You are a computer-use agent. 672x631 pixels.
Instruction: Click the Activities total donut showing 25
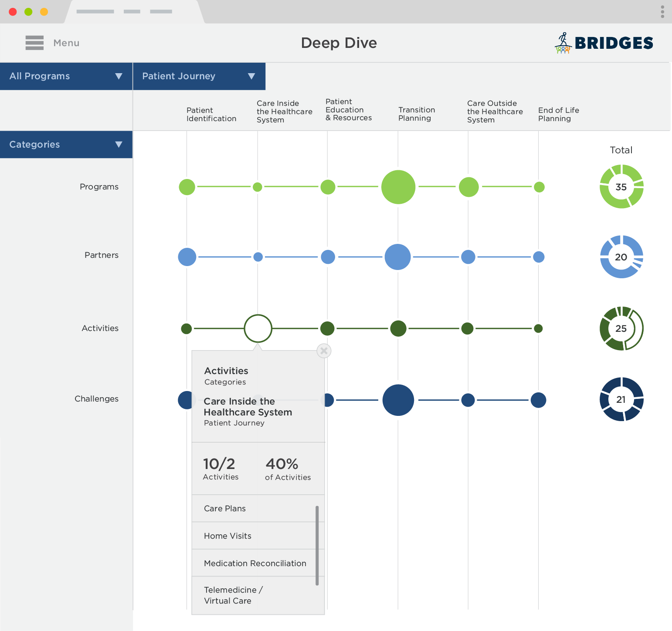621,328
